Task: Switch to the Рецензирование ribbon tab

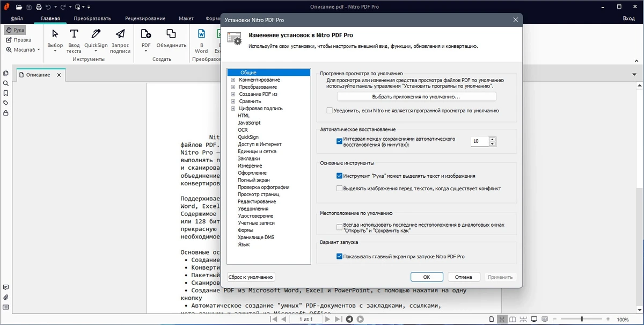Action: click(x=145, y=18)
